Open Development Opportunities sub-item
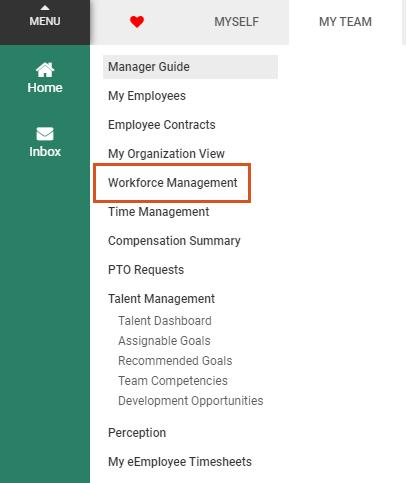This screenshot has height=483, width=406. [191, 401]
